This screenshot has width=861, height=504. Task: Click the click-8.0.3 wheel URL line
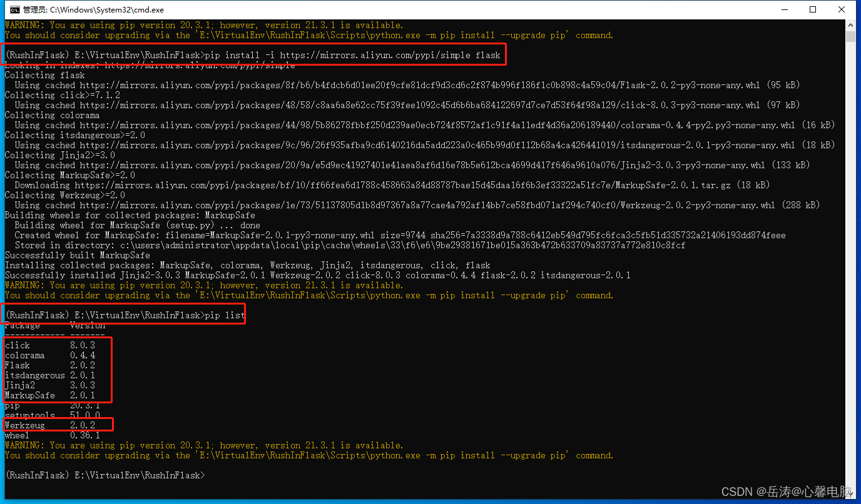pyautogui.click(x=407, y=105)
